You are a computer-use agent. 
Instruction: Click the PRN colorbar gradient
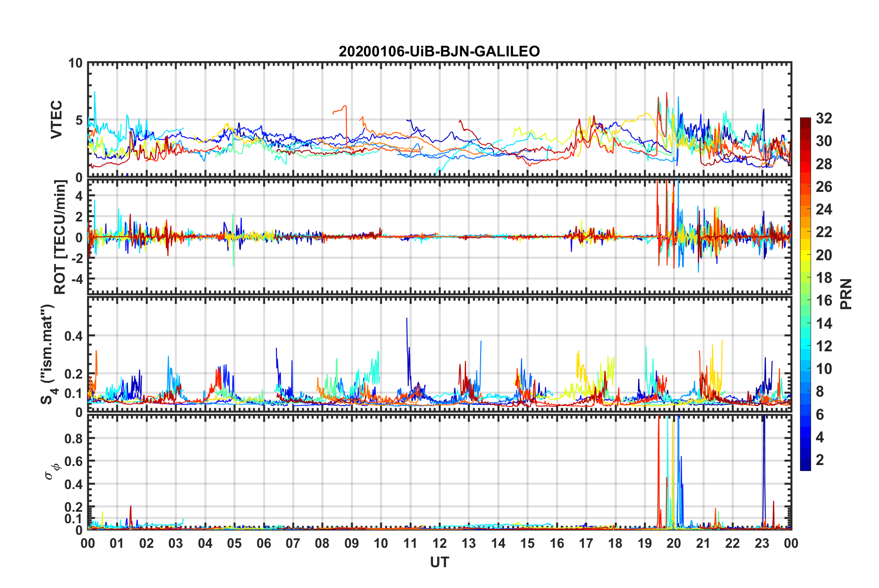805,294
